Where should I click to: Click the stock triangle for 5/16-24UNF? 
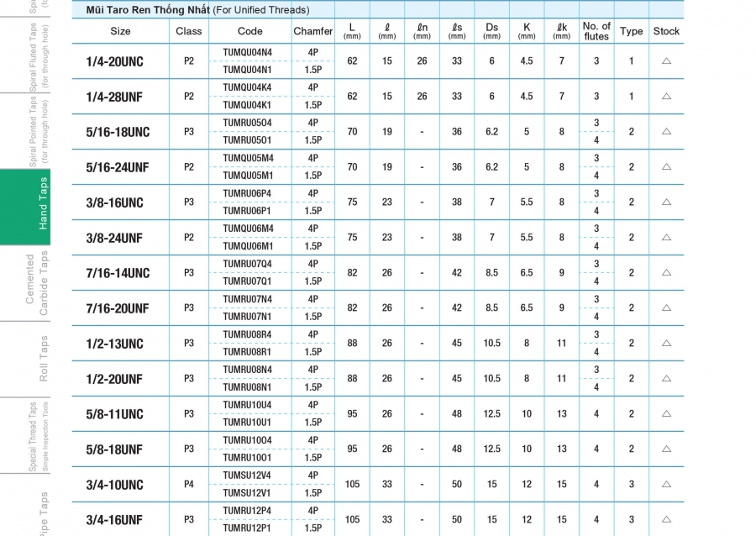[666, 166]
